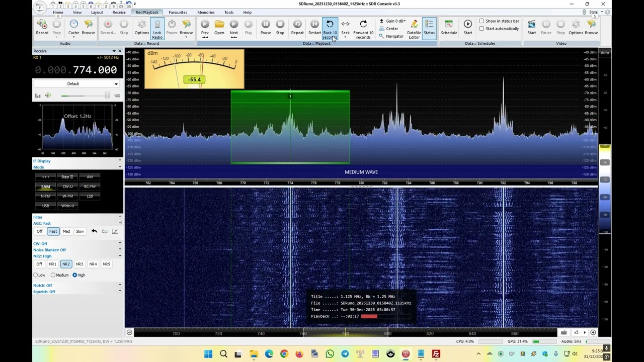
Task: Switch to the View tab
Action: (77, 13)
